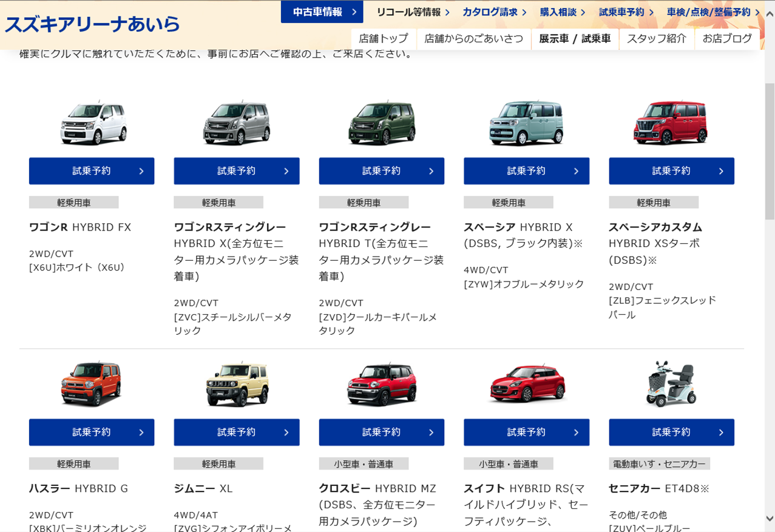
Task: Select the orange Hustler car image
Action: pos(92,384)
